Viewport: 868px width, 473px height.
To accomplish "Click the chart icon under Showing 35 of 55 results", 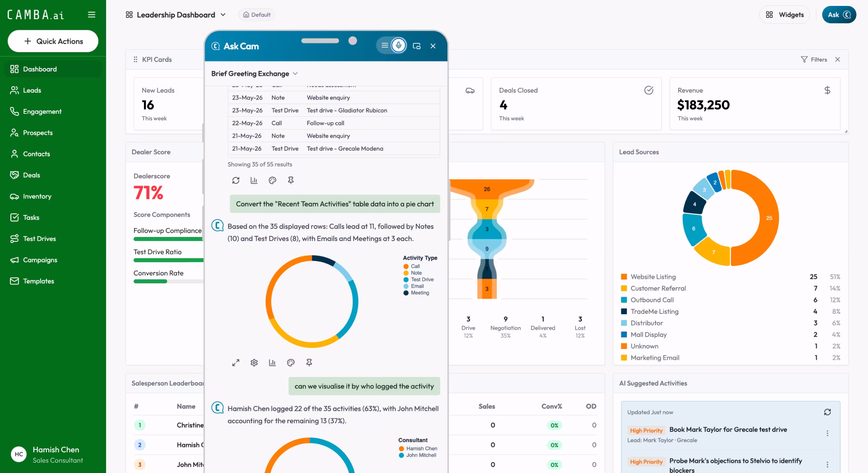I will pyautogui.click(x=254, y=180).
